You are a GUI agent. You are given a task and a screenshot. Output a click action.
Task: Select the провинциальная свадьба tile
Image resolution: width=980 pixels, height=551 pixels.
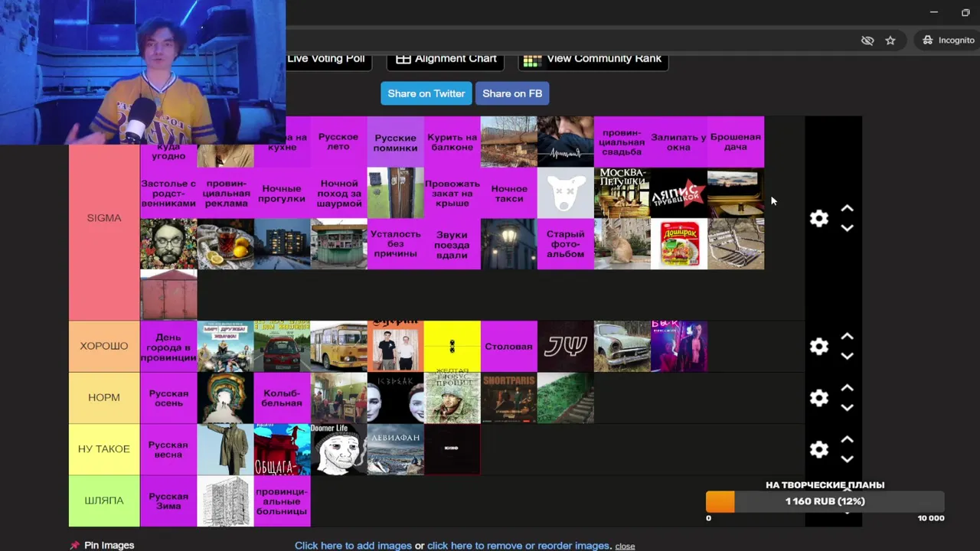622,142
